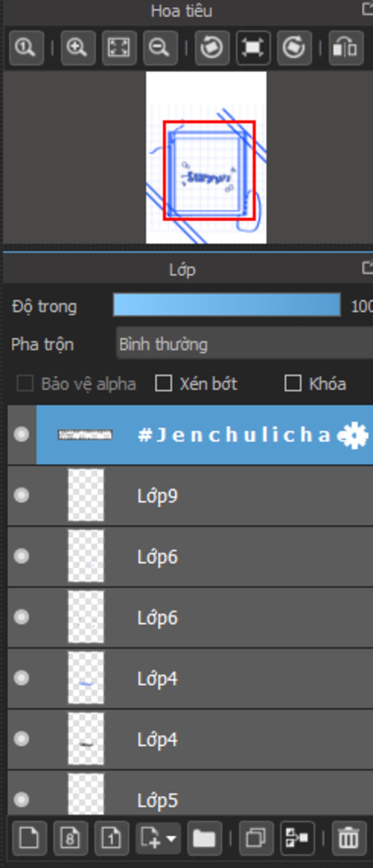Fit canvas to navigator window
Image resolution: width=373 pixels, height=868 pixels.
pyautogui.click(x=119, y=48)
